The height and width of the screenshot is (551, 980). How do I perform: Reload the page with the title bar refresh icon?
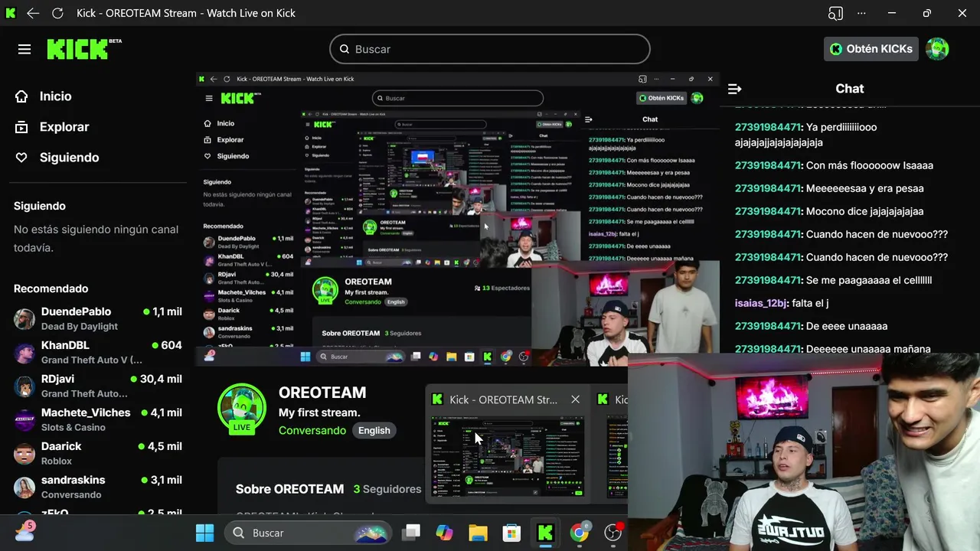[57, 13]
